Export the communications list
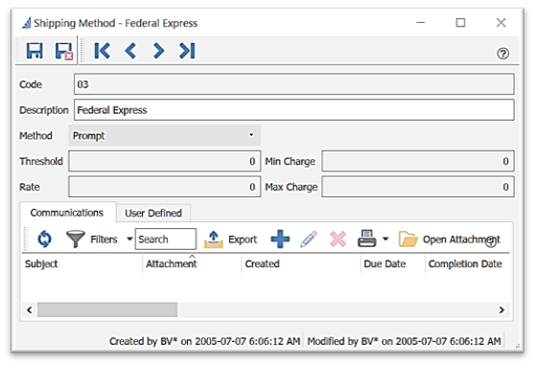This screenshot has width=535, height=366. pos(231,239)
